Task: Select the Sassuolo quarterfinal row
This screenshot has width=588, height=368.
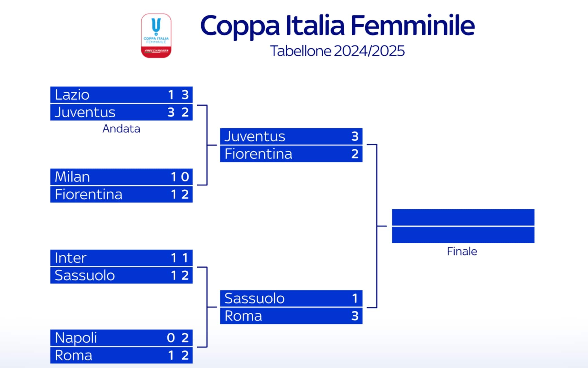Action: [121, 275]
